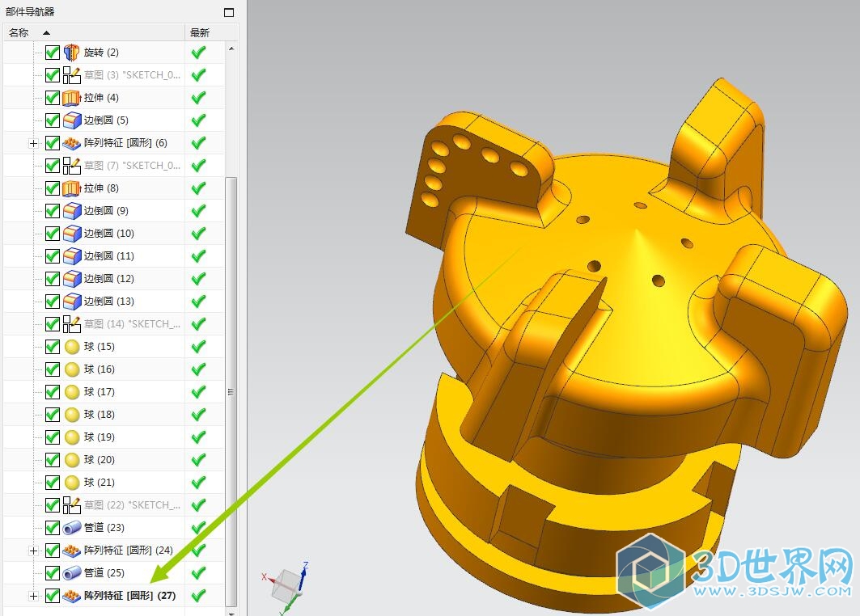This screenshot has width=860, height=616.
Task: Select the 球 (15) sphere icon
Action: [x=72, y=347]
